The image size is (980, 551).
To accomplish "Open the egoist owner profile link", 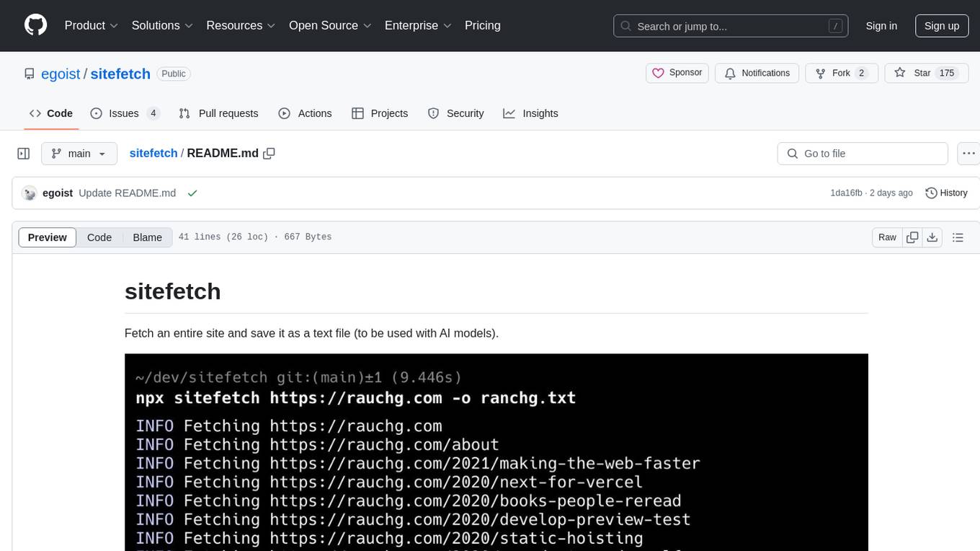I will point(62,74).
